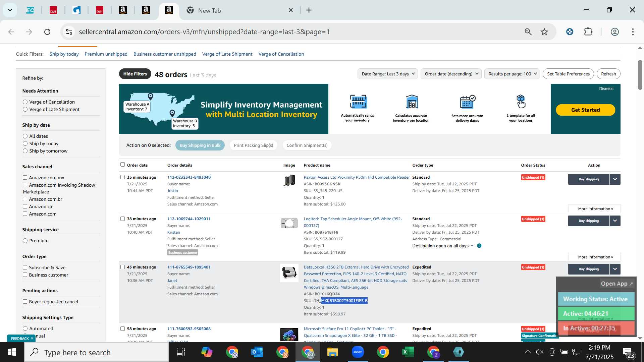Image resolution: width=644 pixels, height=362 pixels.
Task: Check the Subscribe & Save checkbox
Action: click(x=25, y=267)
